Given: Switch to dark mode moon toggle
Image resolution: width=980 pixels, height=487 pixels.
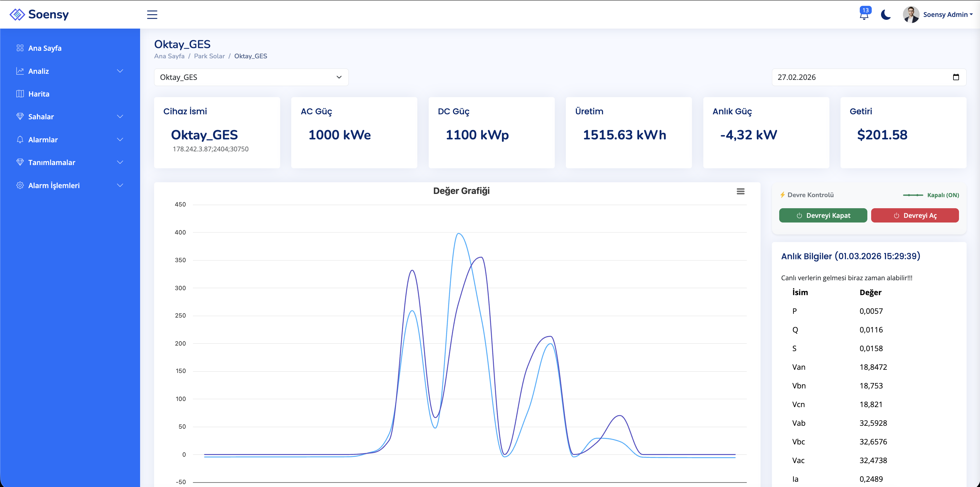Looking at the screenshot, I should [x=886, y=15].
